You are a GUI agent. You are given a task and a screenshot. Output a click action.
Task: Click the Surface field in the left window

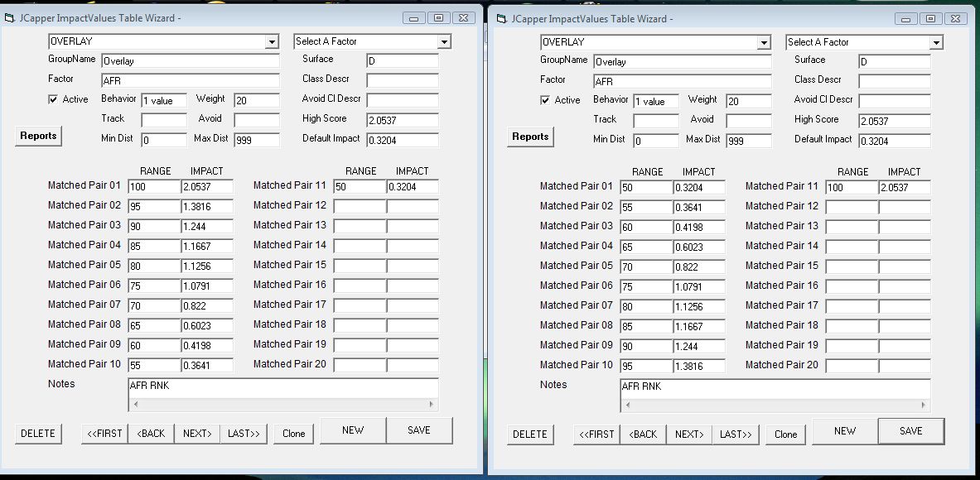point(403,61)
